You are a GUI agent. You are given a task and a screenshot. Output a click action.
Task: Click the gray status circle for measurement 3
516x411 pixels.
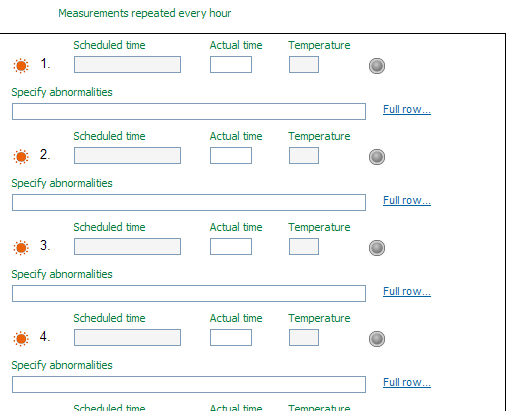[377, 248]
